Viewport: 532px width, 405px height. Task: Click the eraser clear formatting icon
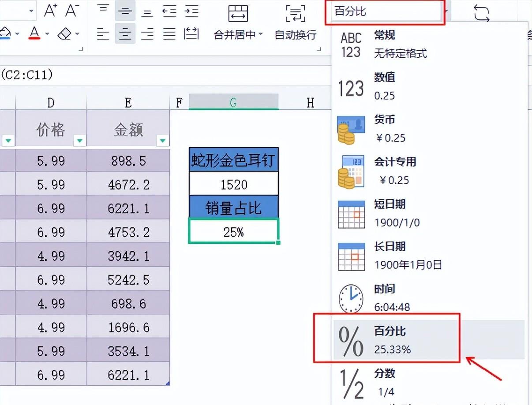coord(65,33)
